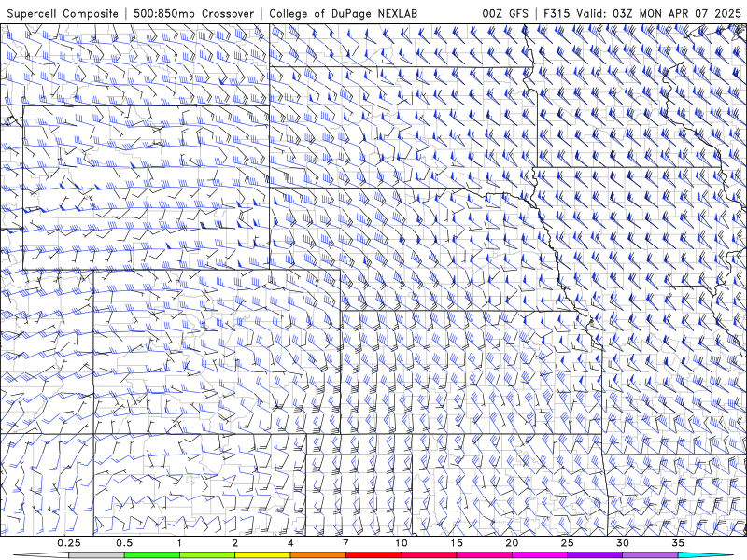Select the lavender 30–35 legend segment
The image size is (747, 560).
coord(650,555)
